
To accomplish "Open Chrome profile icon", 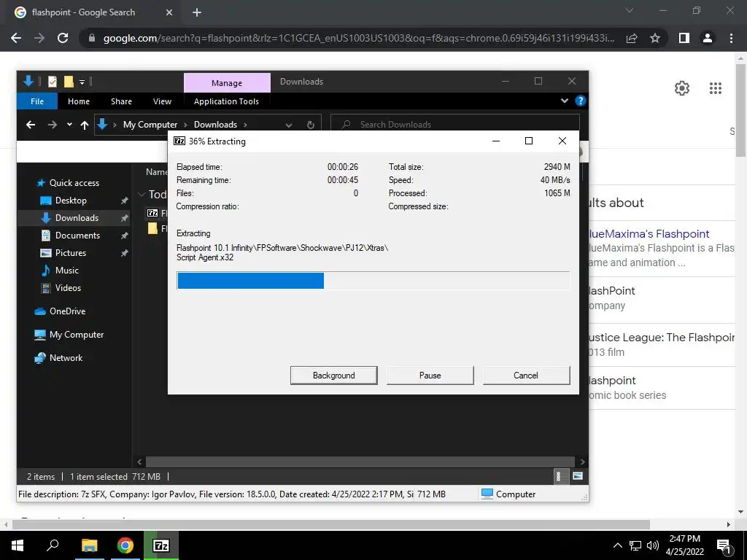I will [x=708, y=38].
